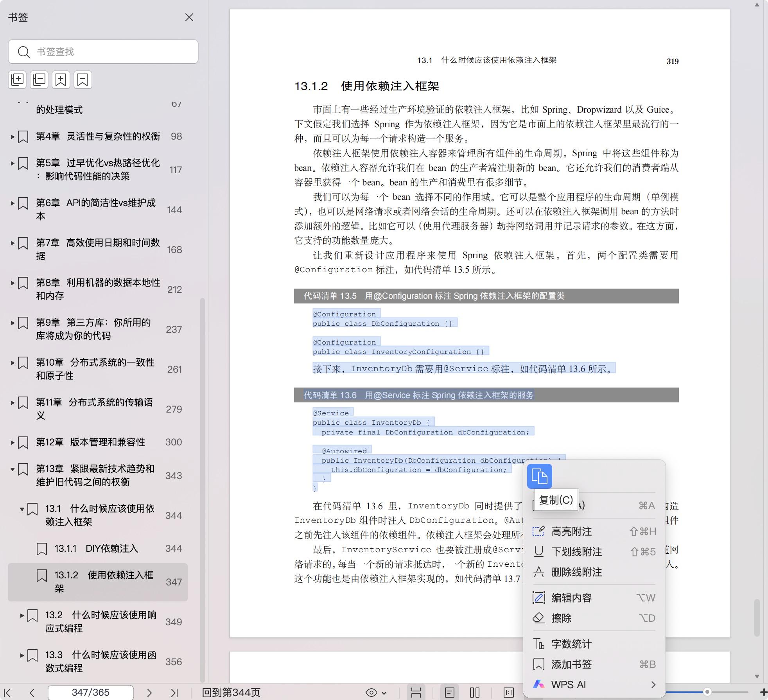Choose 下划线附注 from context menu
768x700 pixels.
coord(594,552)
